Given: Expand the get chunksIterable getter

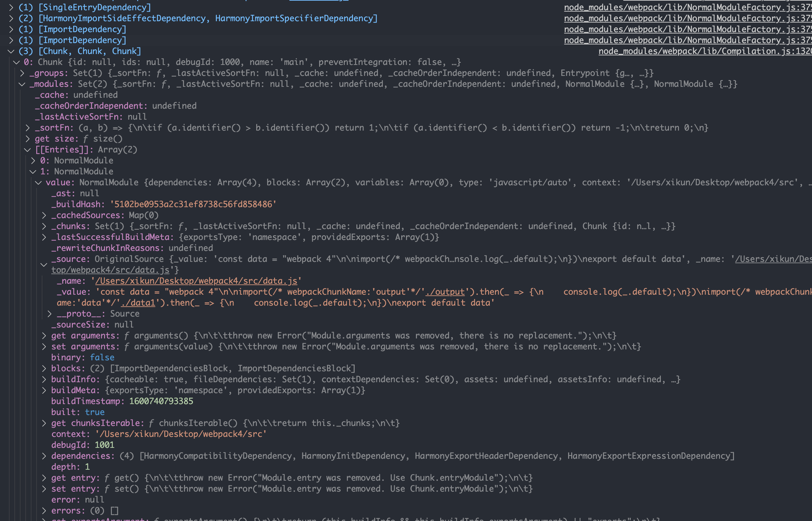Looking at the screenshot, I should [x=44, y=423].
